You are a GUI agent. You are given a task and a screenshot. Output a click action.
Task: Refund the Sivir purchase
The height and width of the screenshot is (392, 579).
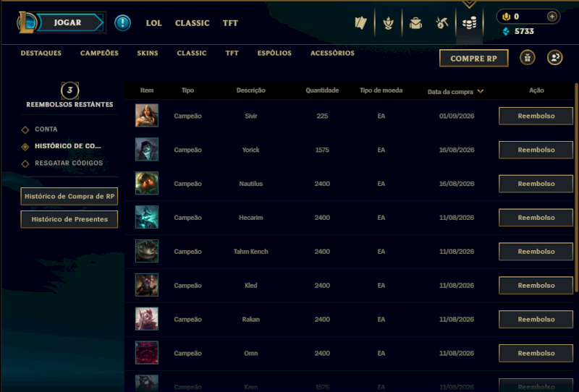click(536, 116)
